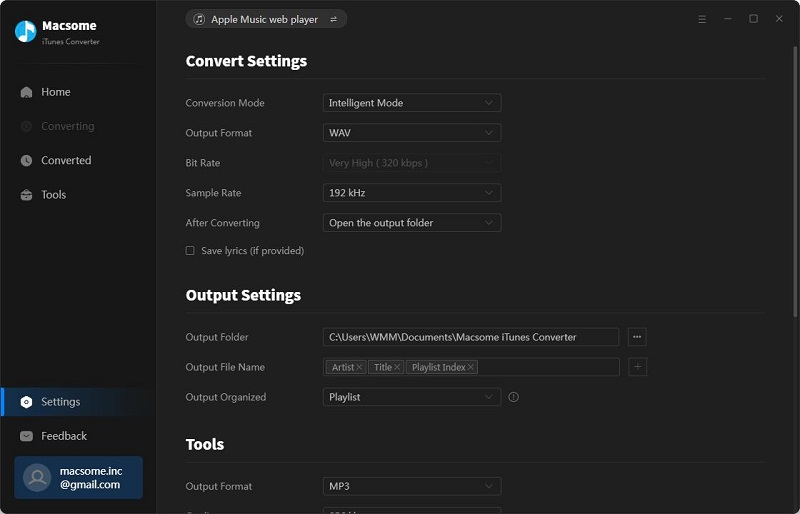Image resolution: width=800 pixels, height=514 pixels.
Task: Enable Save lyrics (if provided) checkbox
Action: pyautogui.click(x=190, y=251)
